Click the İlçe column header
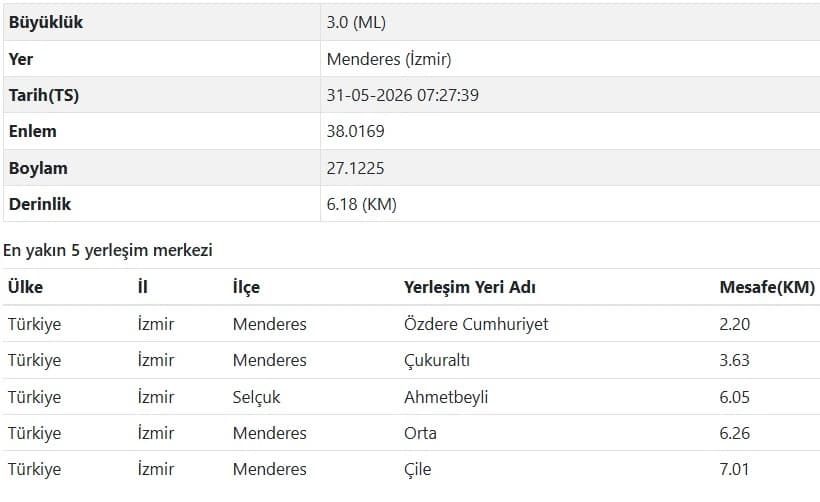Image resolution: width=820 pixels, height=502 pixels. coord(246,288)
